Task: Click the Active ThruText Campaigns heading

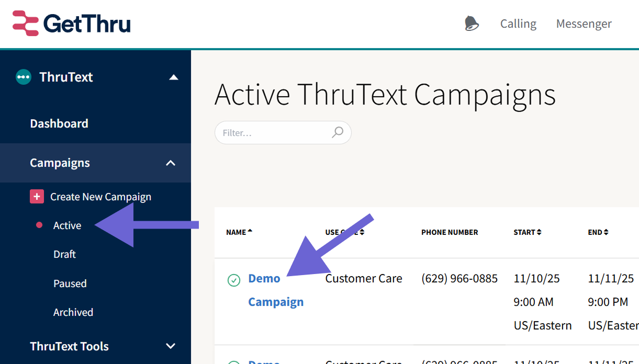Action: click(x=385, y=95)
